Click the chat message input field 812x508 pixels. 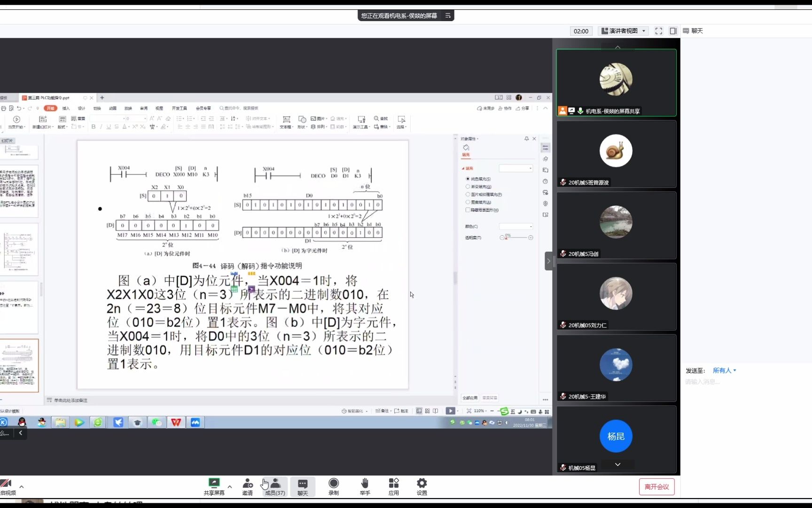point(746,382)
